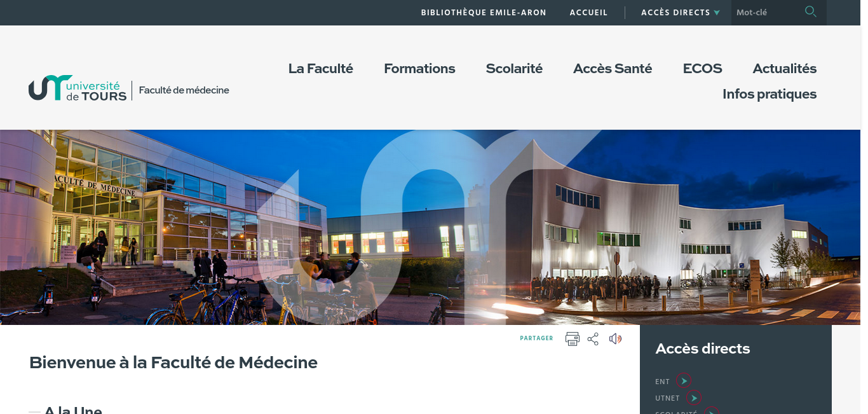Click the arrow icon beside UTNET
The width and height of the screenshot is (868, 414).
[x=694, y=398]
